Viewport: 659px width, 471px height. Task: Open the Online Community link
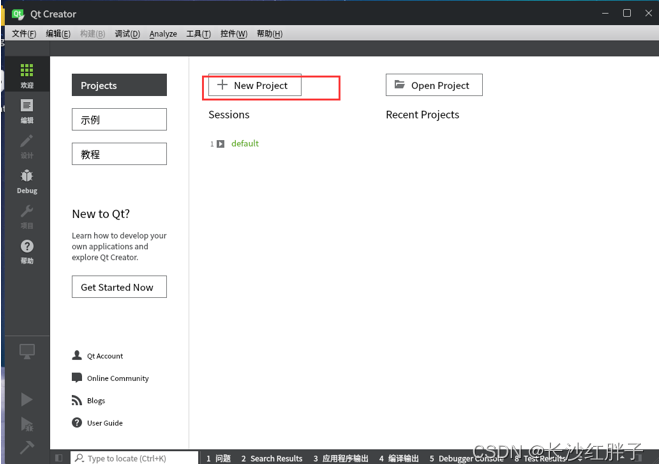coord(118,378)
